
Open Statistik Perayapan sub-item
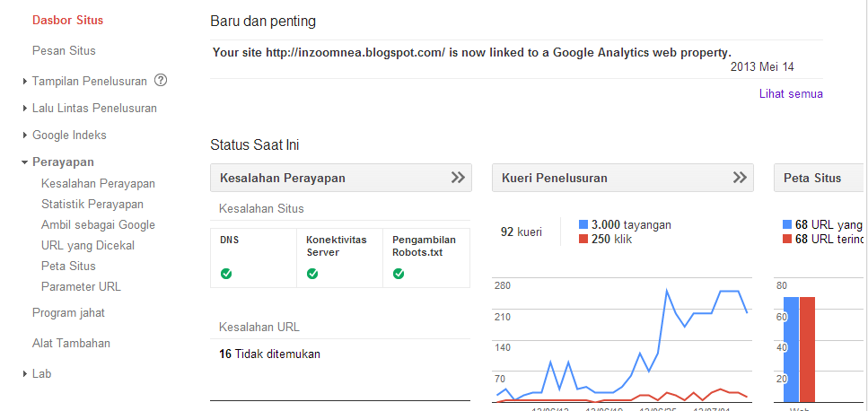click(x=92, y=205)
